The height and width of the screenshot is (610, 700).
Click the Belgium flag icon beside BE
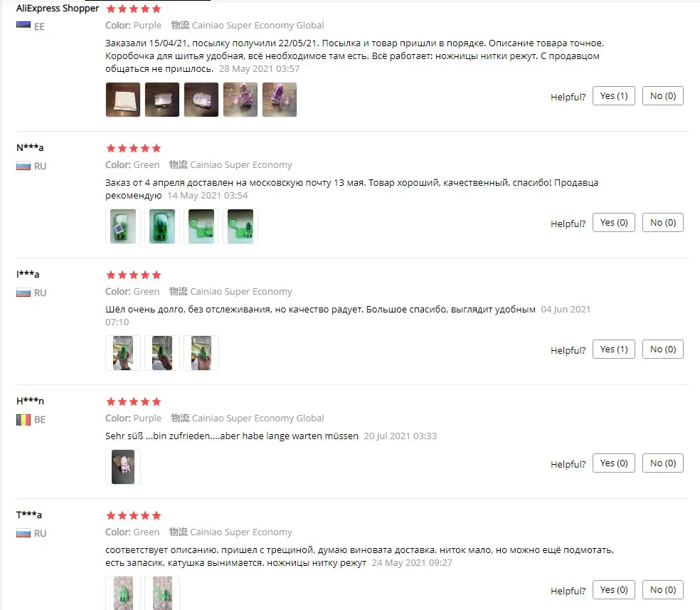coord(23,420)
